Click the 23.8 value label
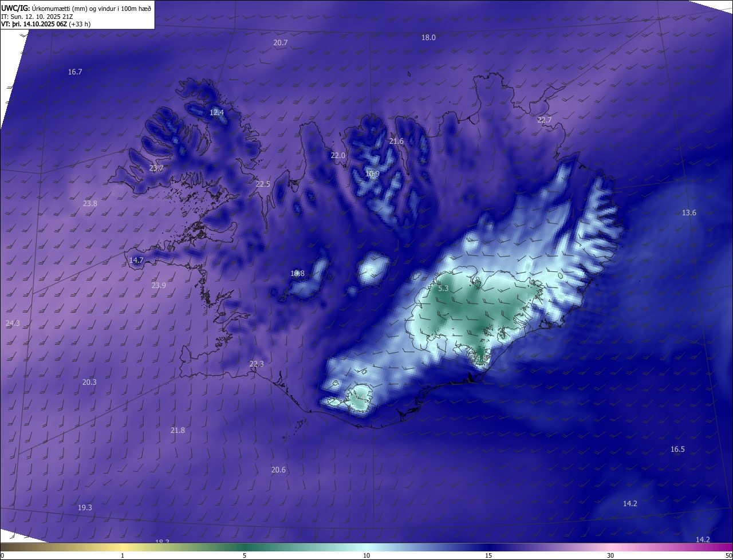The height and width of the screenshot is (560, 733). coord(90,203)
